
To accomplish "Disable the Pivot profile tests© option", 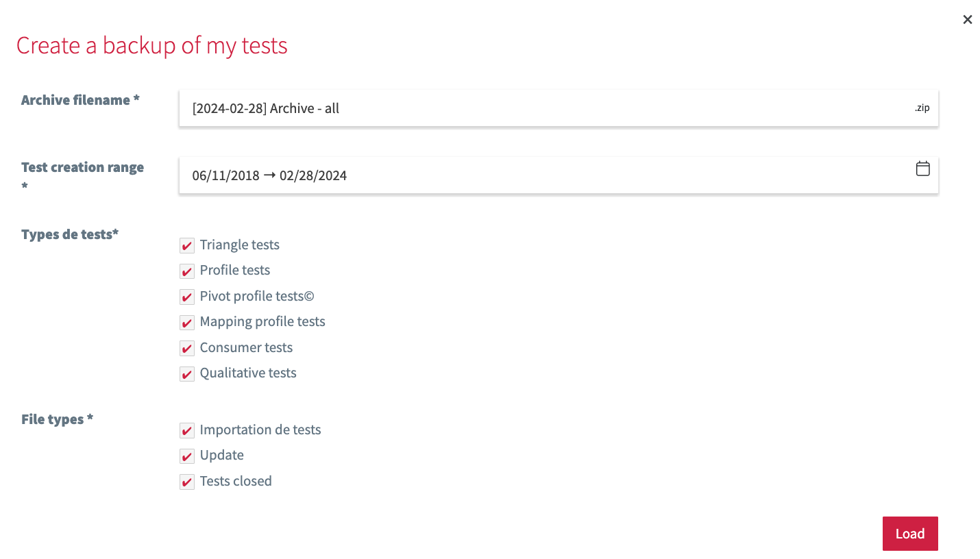I will (x=186, y=297).
